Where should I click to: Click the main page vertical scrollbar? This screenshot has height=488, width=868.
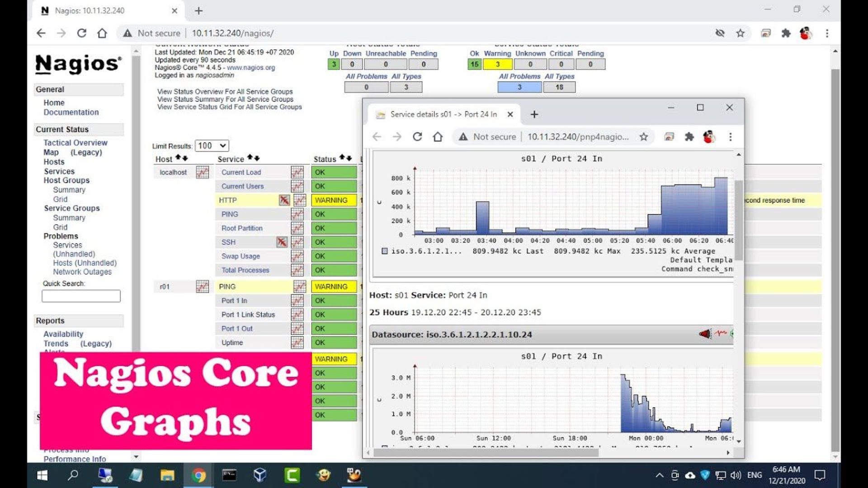click(x=835, y=260)
